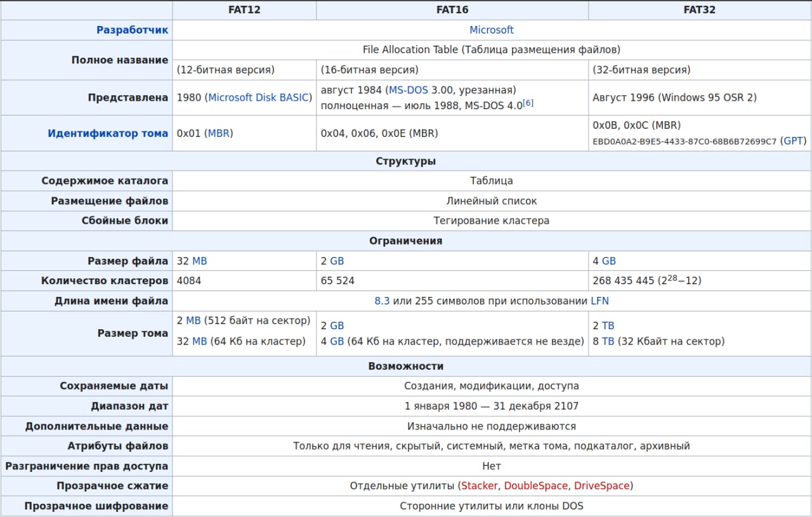
Task: Select the Диапазон дат row header
Action: (x=86, y=406)
